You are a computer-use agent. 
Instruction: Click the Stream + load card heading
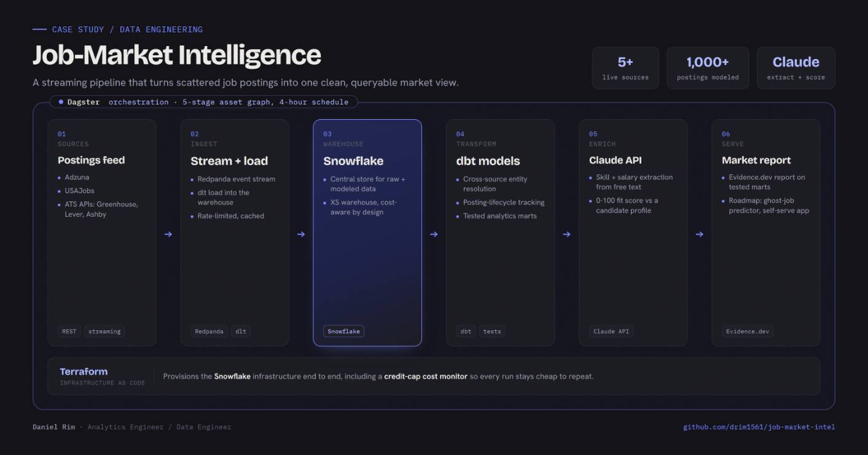pyautogui.click(x=229, y=161)
